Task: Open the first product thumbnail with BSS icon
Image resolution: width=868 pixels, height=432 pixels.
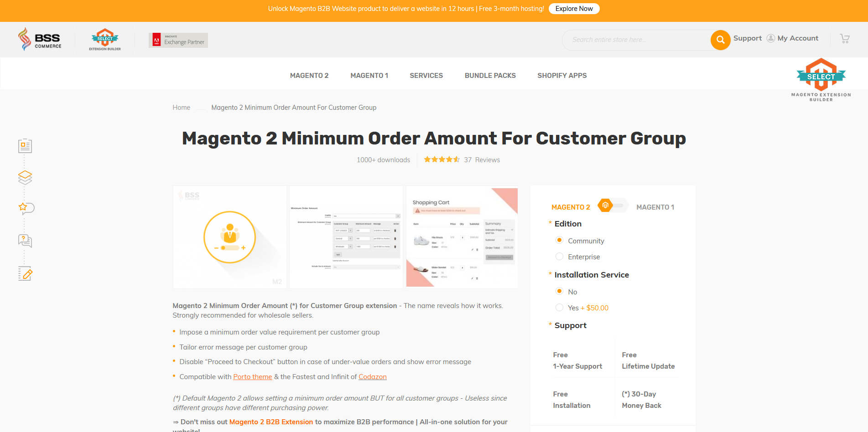Action: click(x=230, y=237)
